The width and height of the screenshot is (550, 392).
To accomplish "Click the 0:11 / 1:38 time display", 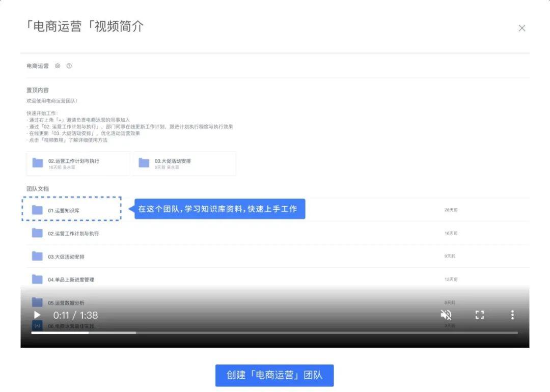I will point(75,315).
